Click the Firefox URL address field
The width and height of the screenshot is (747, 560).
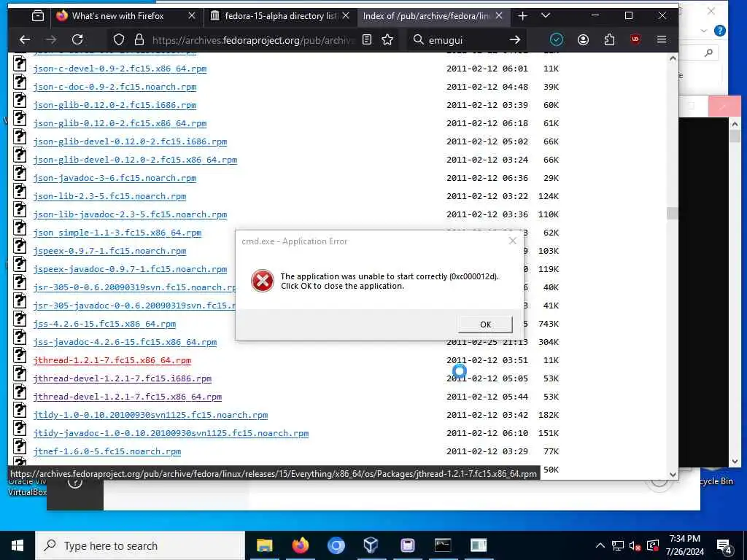coord(253,40)
